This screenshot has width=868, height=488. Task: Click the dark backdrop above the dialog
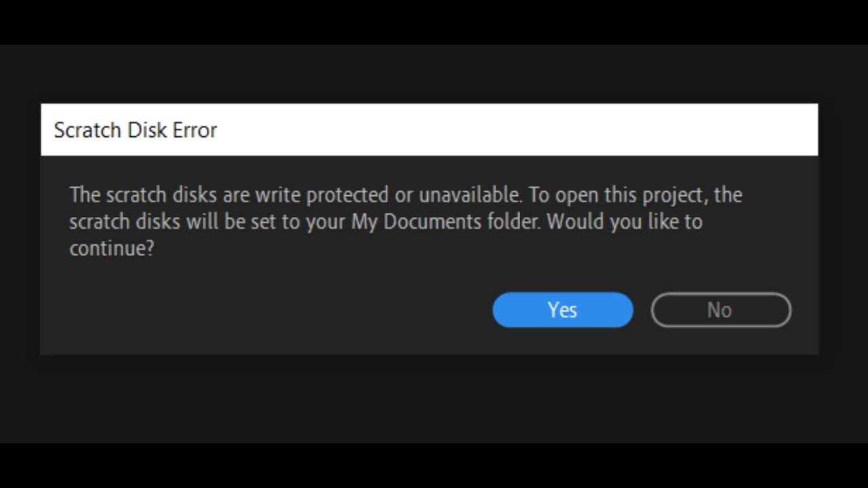tap(434, 75)
